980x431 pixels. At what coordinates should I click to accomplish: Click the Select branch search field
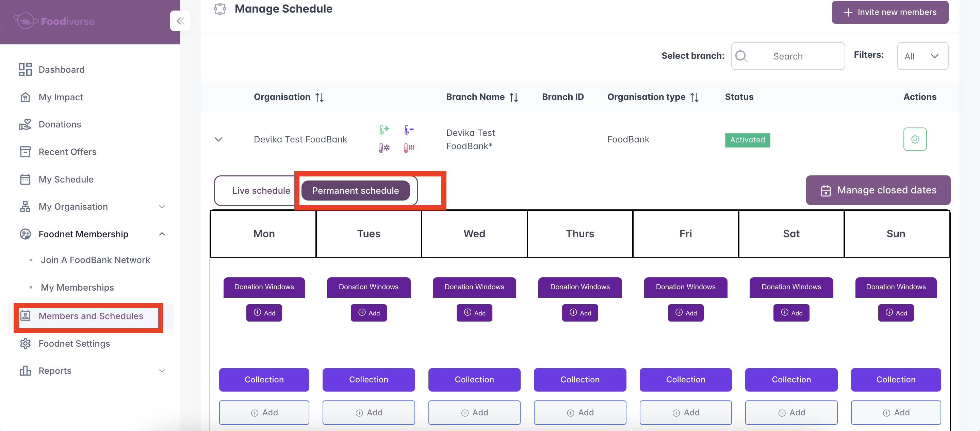pos(787,56)
